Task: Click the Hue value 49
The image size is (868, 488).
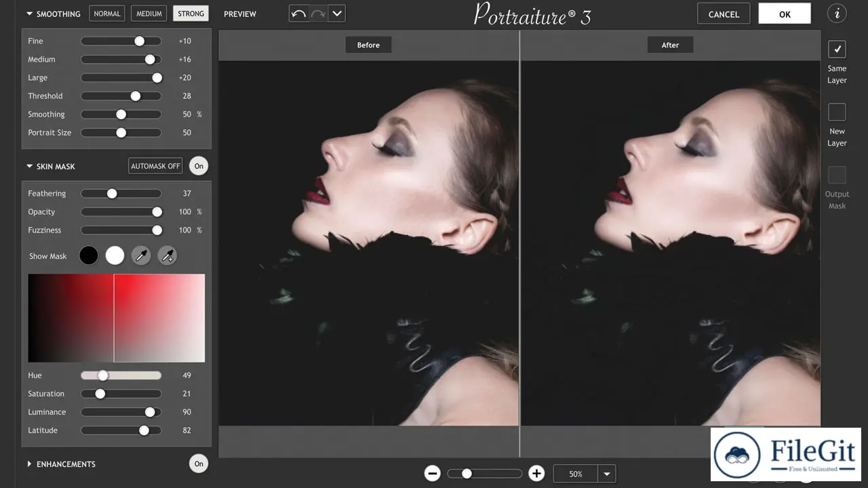Action: 186,375
